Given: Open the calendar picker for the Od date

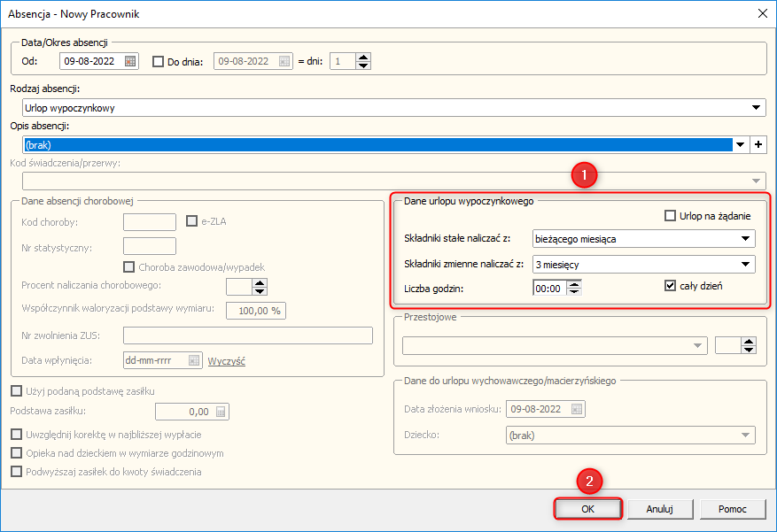Looking at the screenshot, I should coord(130,62).
